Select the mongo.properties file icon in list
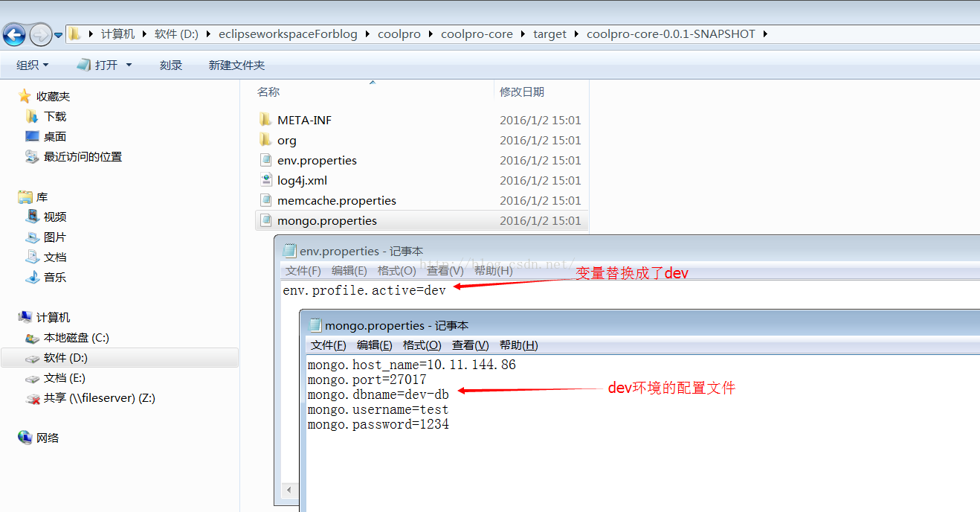Screen dimensions: 980x512 point(266,220)
